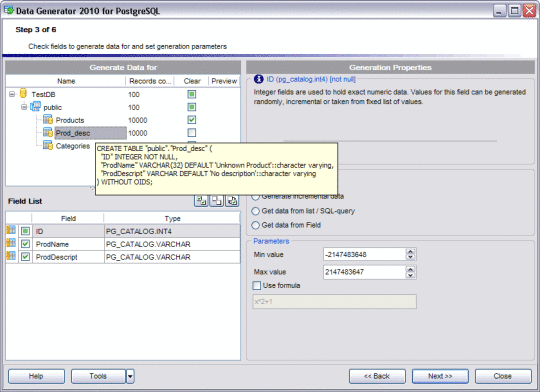Image resolution: width=540 pixels, height=392 pixels.
Task: Uncheck the ProdName field checkbox
Action: pyautogui.click(x=25, y=244)
